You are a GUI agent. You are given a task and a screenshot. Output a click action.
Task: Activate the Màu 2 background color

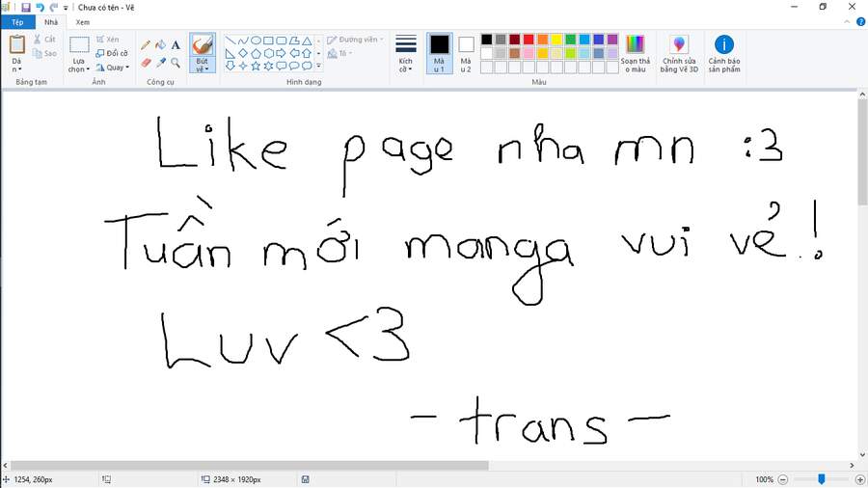(x=466, y=52)
